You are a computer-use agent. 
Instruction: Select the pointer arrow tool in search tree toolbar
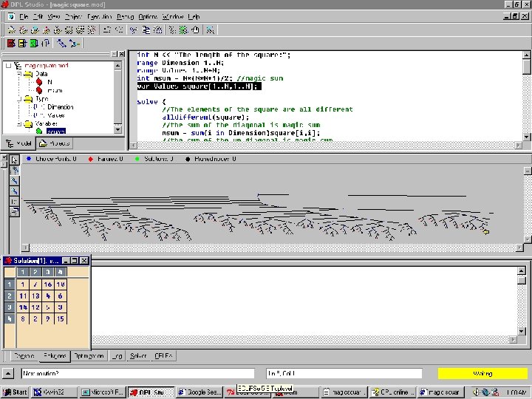pyautogui.click(x=13, y=159)
